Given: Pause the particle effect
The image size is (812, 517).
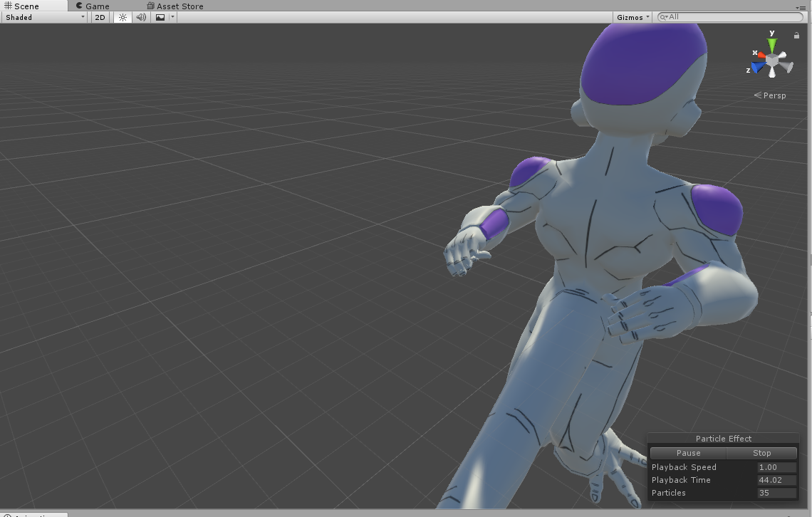Looking at the screenshot, I should 688,453.
